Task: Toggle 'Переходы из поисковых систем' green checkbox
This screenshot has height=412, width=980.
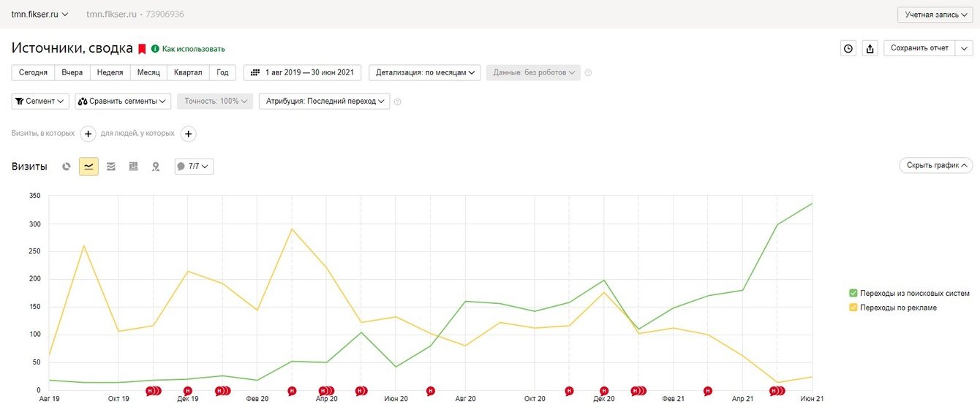Action: tap(853, 293)
